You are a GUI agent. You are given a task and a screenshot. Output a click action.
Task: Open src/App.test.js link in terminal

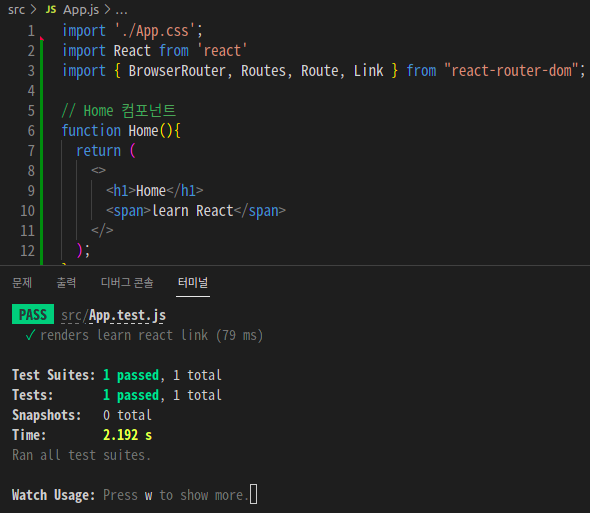[113, 315]
